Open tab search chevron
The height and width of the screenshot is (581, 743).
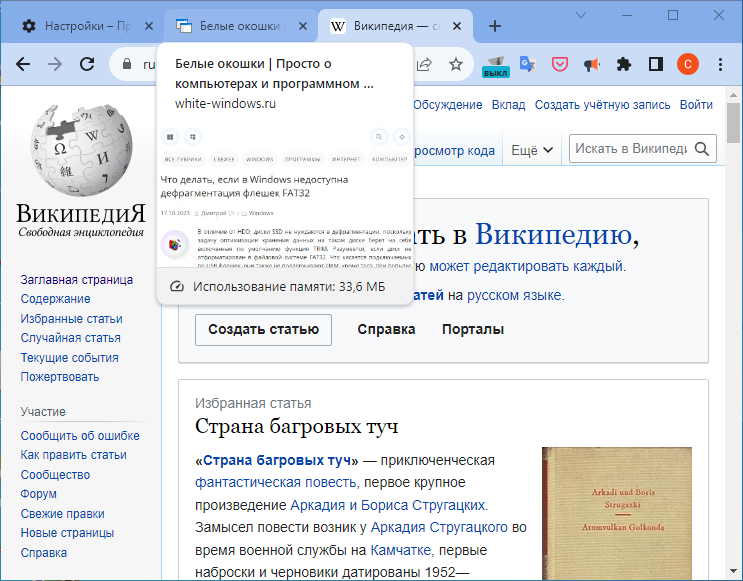pos(581,15)
